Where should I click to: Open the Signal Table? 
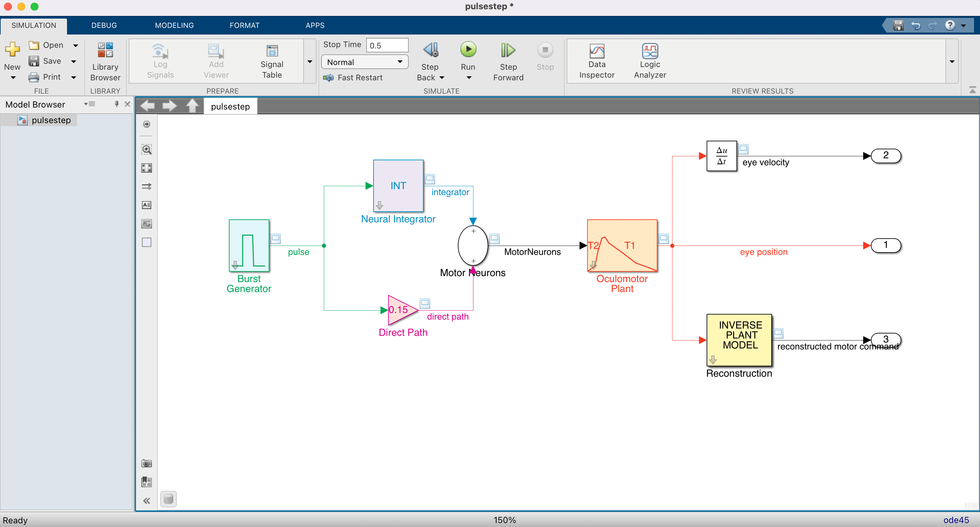[272, 61]
